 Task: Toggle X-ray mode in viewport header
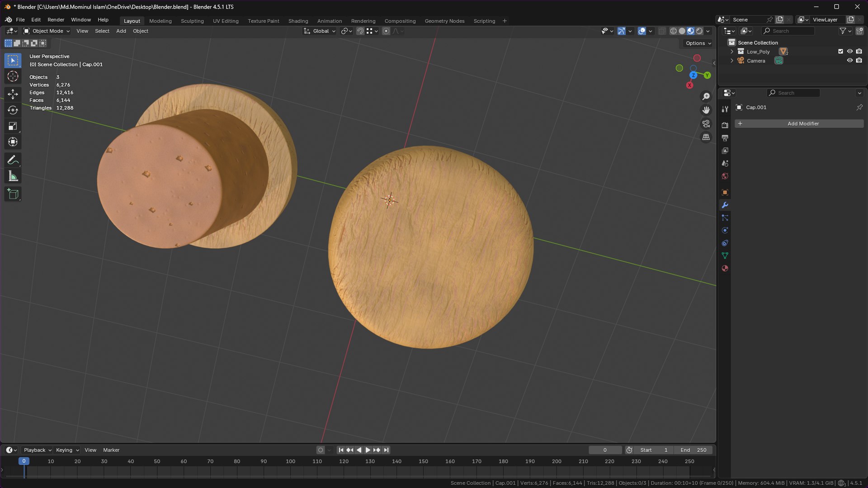pyautogui.click(x=662, y=31)
